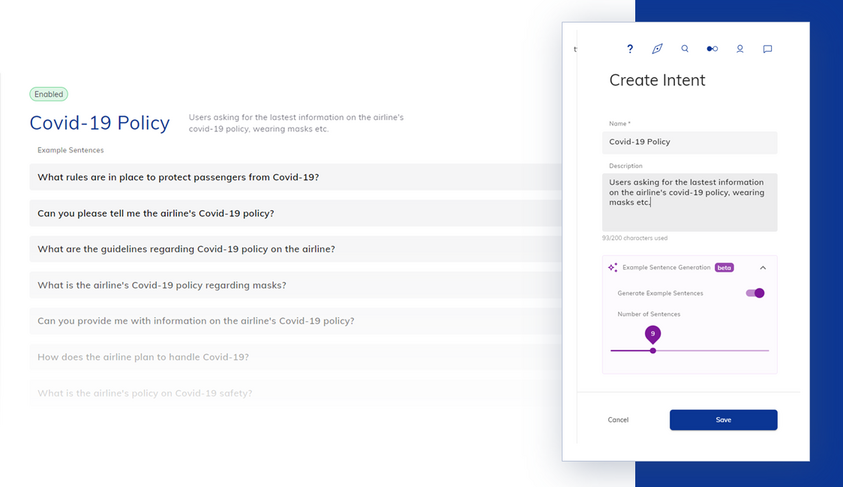The width and height of the screenshot is (843, 487).
Task: Click the Create Intent title
Action: [657, 80]
